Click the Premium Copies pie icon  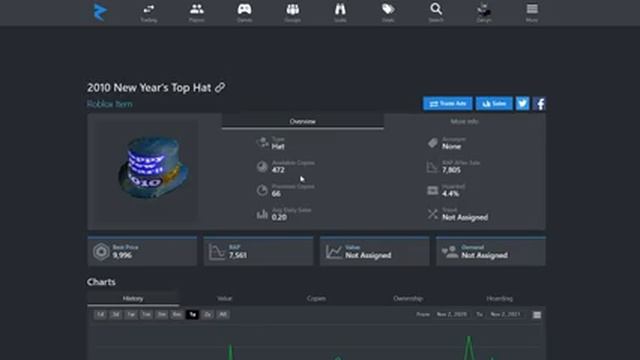(x=262, y=190)
